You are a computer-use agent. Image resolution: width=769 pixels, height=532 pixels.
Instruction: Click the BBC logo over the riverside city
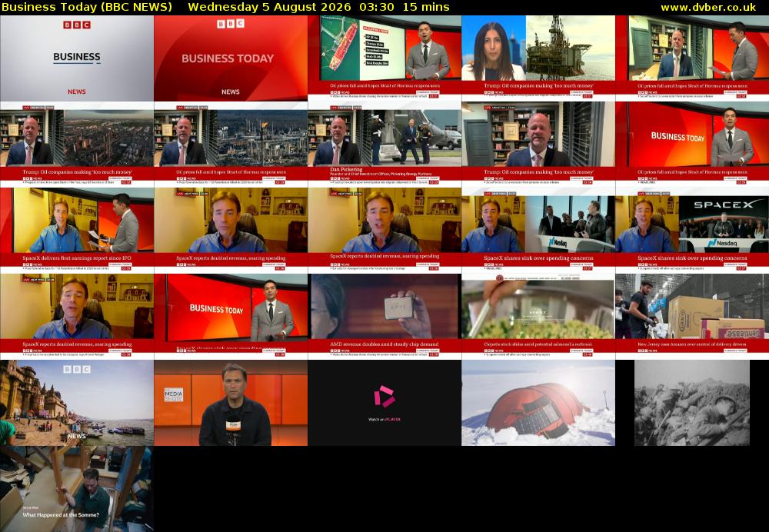point(76,369)
